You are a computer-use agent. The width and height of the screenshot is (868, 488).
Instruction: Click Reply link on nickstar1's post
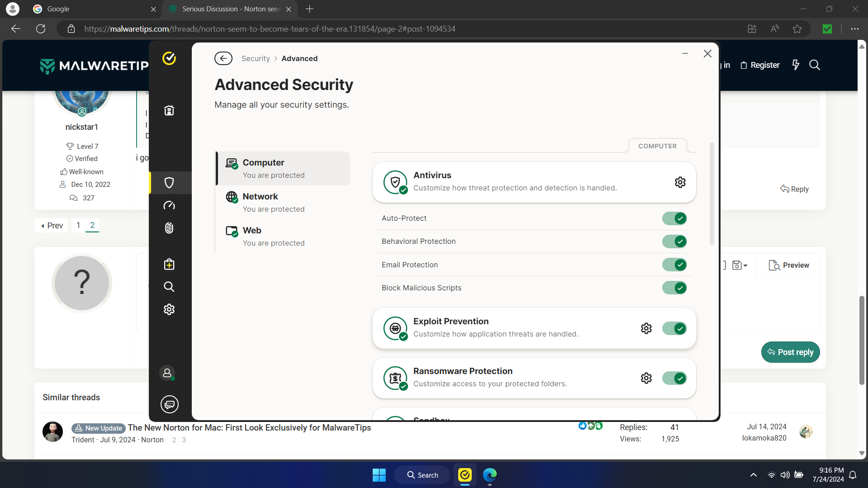coord(794,189)
